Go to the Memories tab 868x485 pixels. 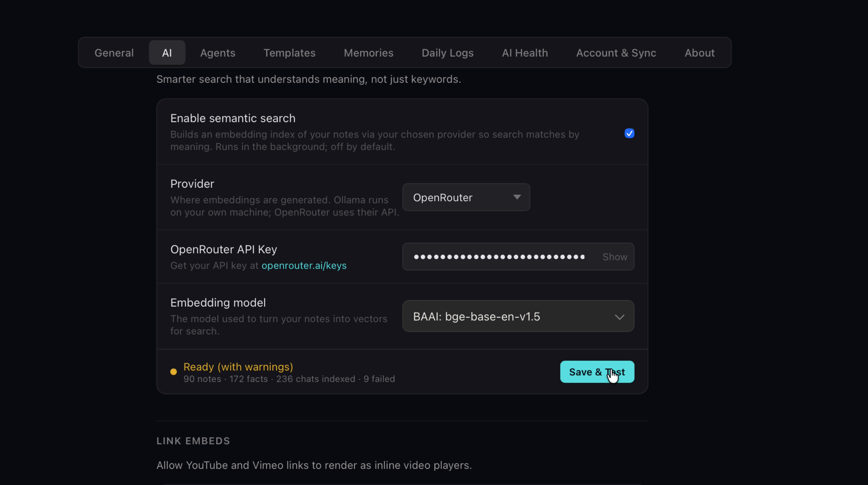[x=369, y=53]
